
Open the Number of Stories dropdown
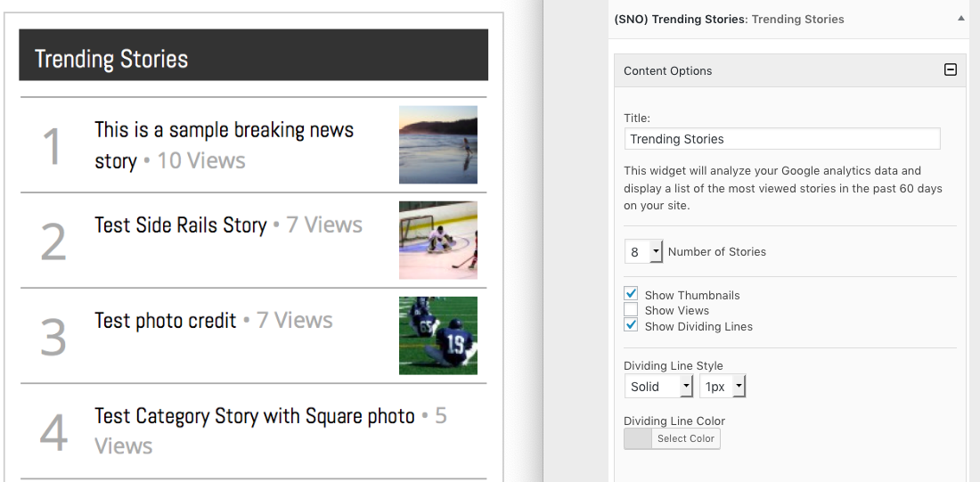643,252
